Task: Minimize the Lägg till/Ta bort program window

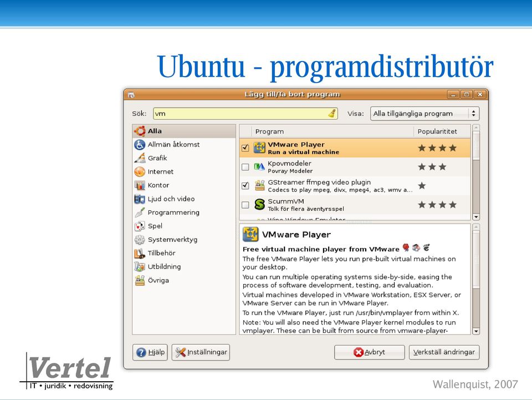Action: [453, 95]
